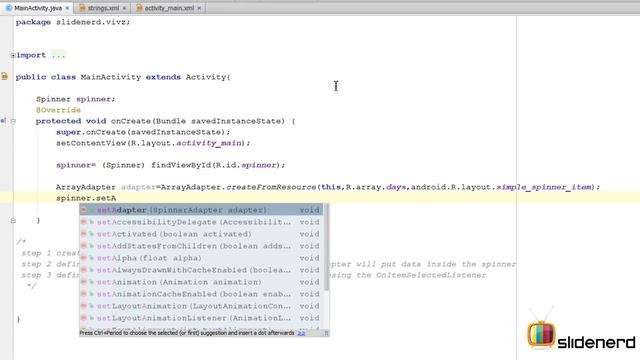Click the method icon beside setAlpha
640x360 pixels.
pyautogui.click(x=84, y=258)
